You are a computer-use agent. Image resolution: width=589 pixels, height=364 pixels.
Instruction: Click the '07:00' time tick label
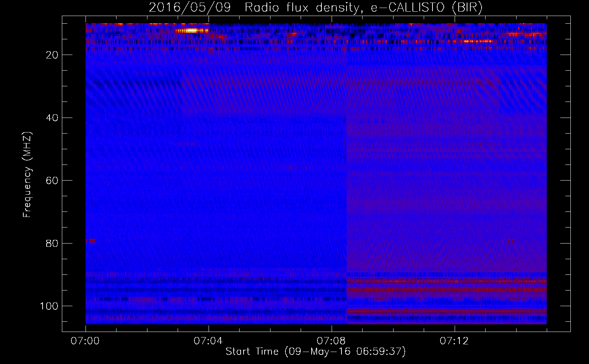[86, 341]
